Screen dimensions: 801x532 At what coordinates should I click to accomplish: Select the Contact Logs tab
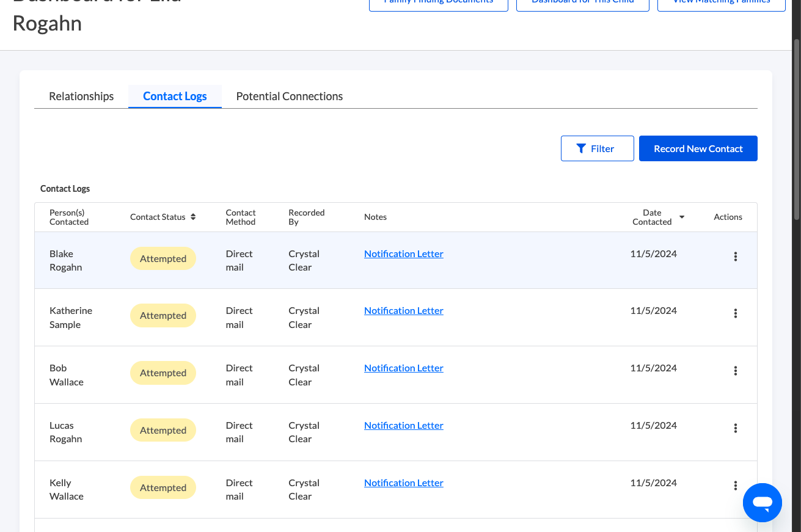click(x=175, y=97)
